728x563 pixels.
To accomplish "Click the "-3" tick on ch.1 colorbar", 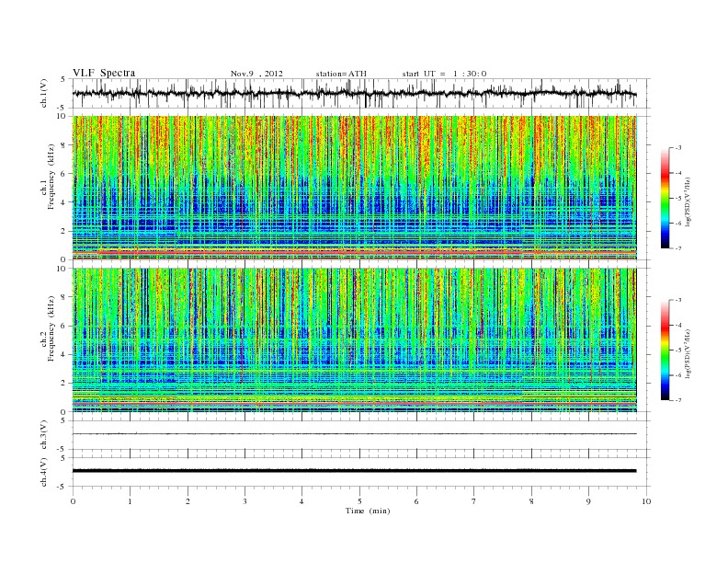I will 678,148.
